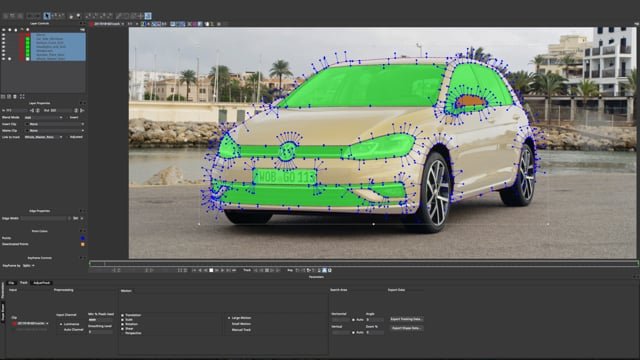Toggle the Invert checkbox beside Blend Mode
This screenshot has width=640, height=360.
tap(68, 118)
